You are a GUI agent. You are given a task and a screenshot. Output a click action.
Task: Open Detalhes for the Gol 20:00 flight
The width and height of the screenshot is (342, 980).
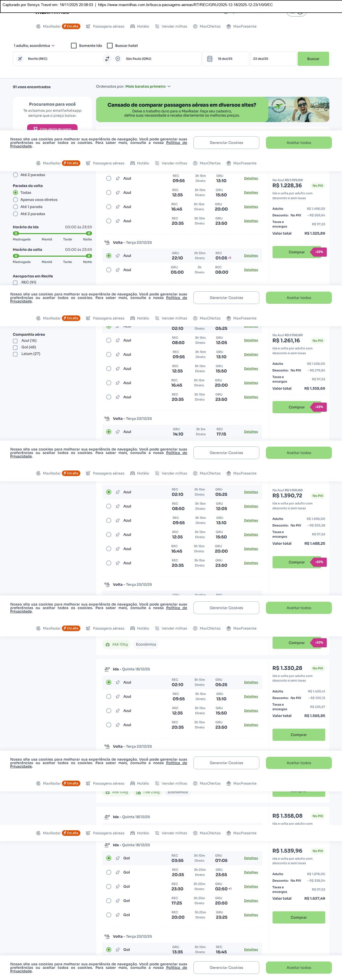[250, 915]
